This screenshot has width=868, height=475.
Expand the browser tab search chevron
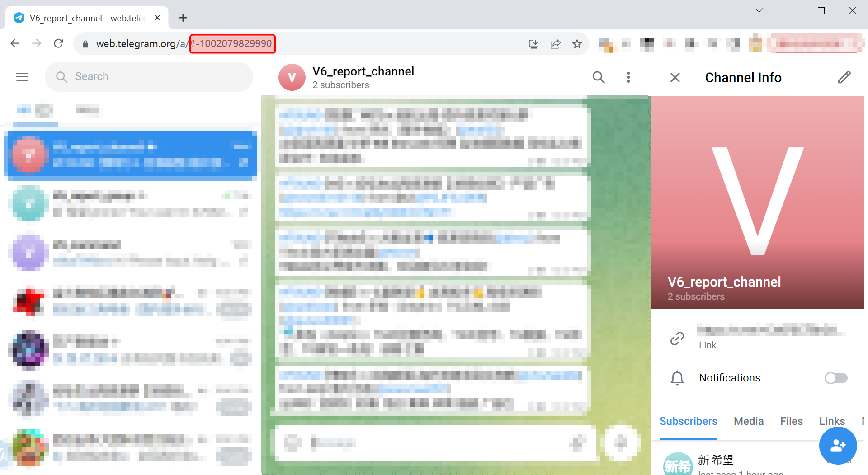pyautogui.click(x=759, y=10)
